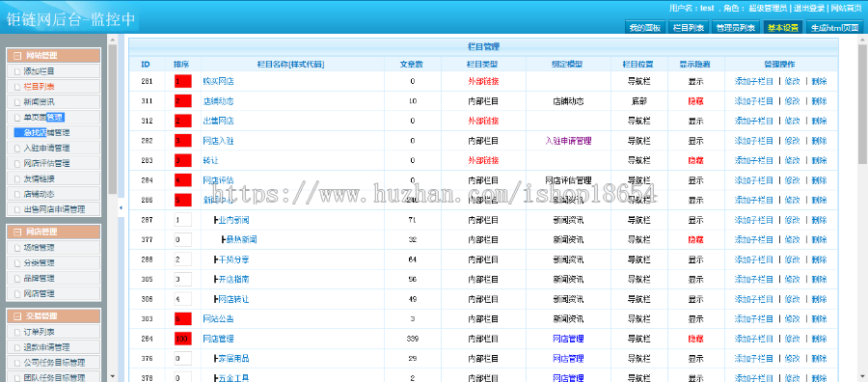Open the 我的面板 tab

pyautogui.click(x=645, y=28)
